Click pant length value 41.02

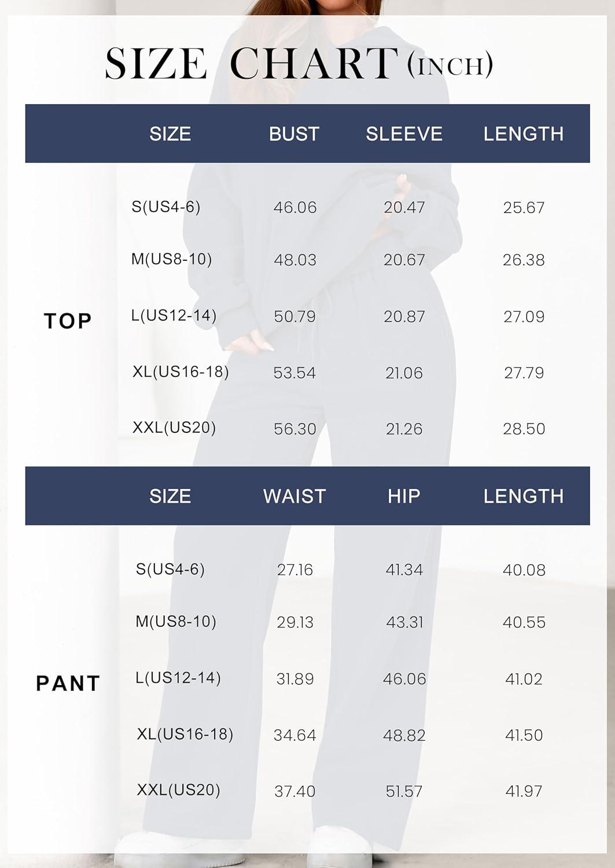click(x=524, y=679)
